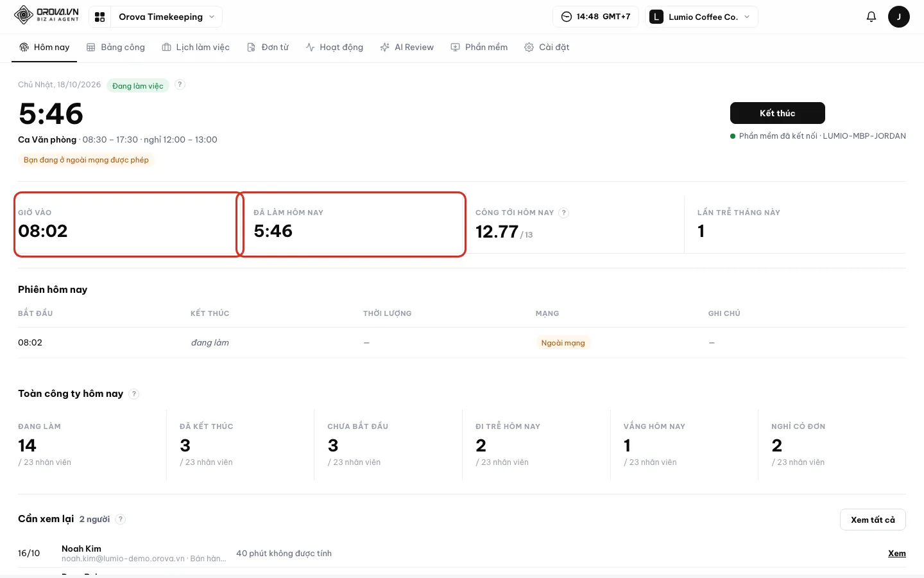Screen dimensions: 924x578
Task: Select the Hôm nay tab
Action: [x=44, y=48]
